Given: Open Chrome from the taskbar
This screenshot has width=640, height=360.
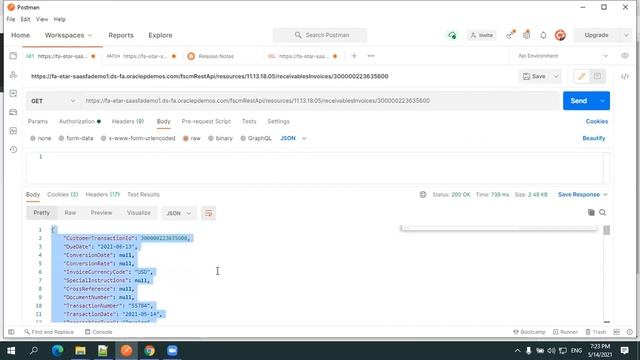Looking at the screenshot, I should click(149, 351).
